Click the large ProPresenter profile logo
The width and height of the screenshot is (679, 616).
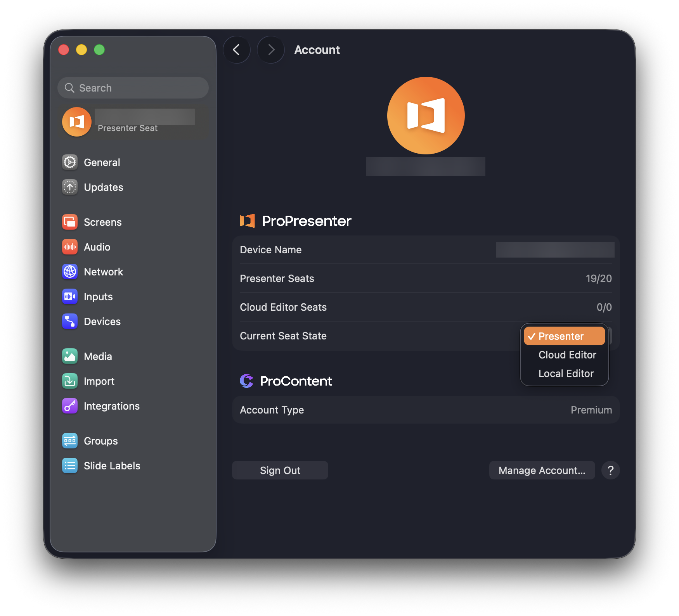pyautogui.click(x=426, y=116)
